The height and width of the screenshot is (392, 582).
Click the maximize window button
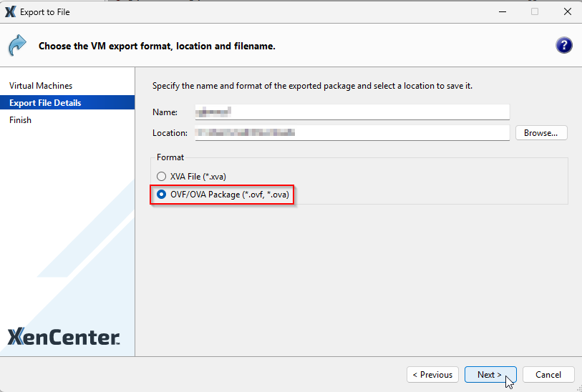[x=534, y=12]
